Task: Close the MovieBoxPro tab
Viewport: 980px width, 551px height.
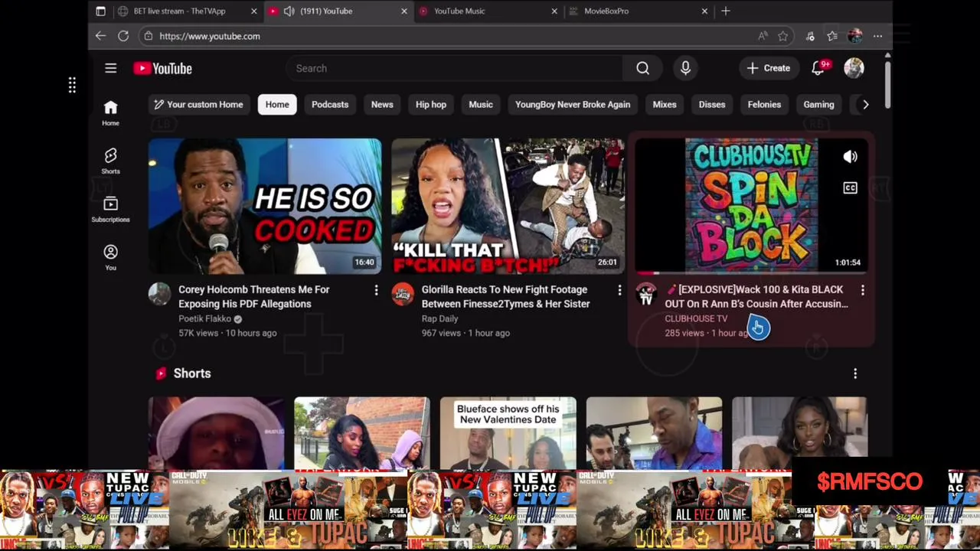Action: [704, 11]
